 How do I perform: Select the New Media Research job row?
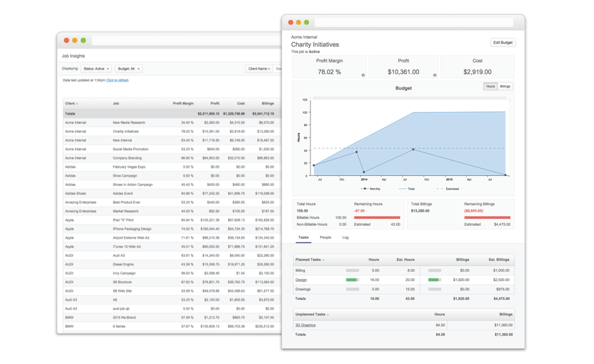(172, 123)
